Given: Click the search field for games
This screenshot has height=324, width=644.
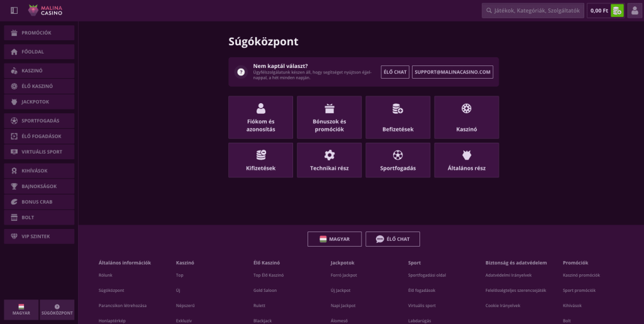Looking at the screenshot, I should pos(532,10).
